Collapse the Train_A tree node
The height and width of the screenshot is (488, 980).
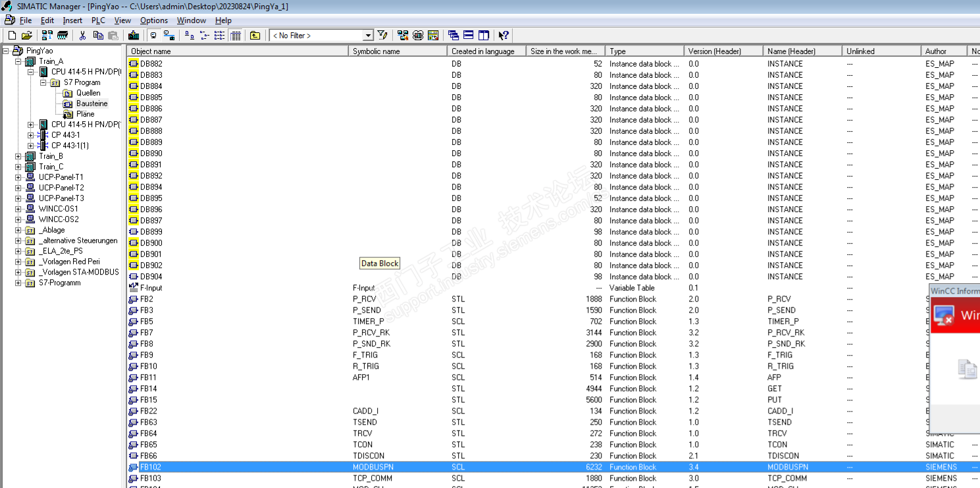18,61
